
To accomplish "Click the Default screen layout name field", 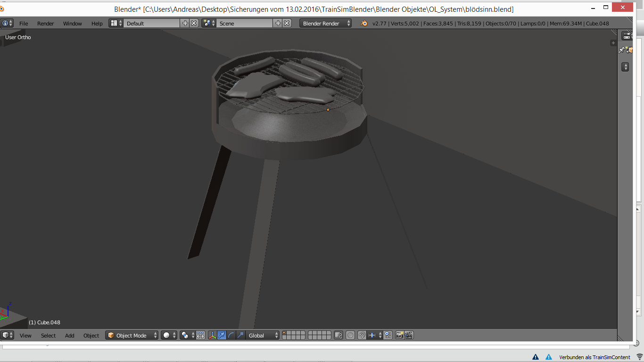I will [152, 23].
